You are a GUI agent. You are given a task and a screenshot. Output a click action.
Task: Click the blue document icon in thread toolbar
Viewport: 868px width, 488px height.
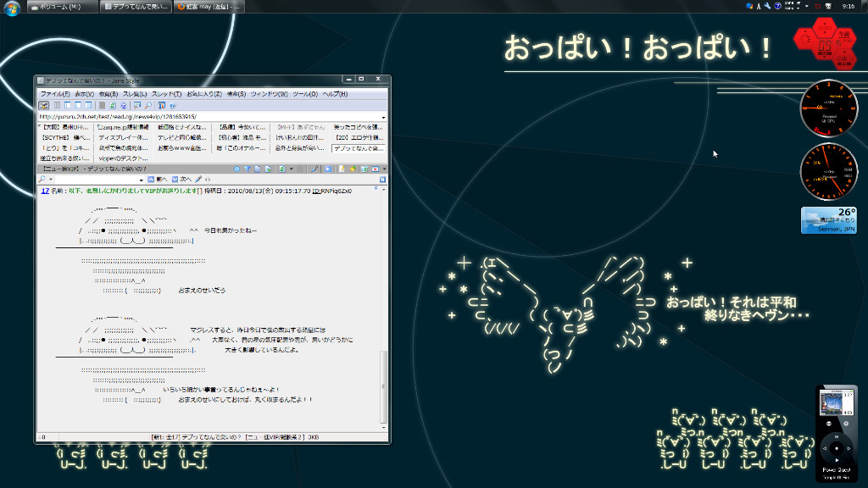coord(258,169)
